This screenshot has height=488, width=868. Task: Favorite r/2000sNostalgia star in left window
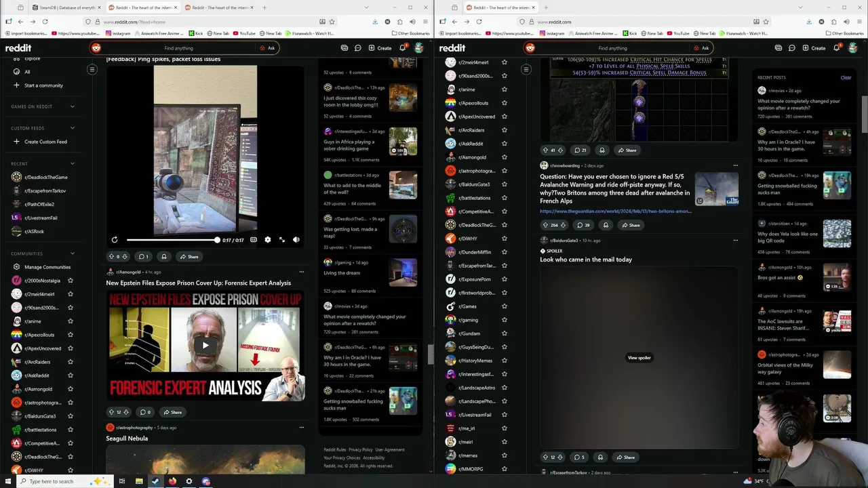[71, 281]
